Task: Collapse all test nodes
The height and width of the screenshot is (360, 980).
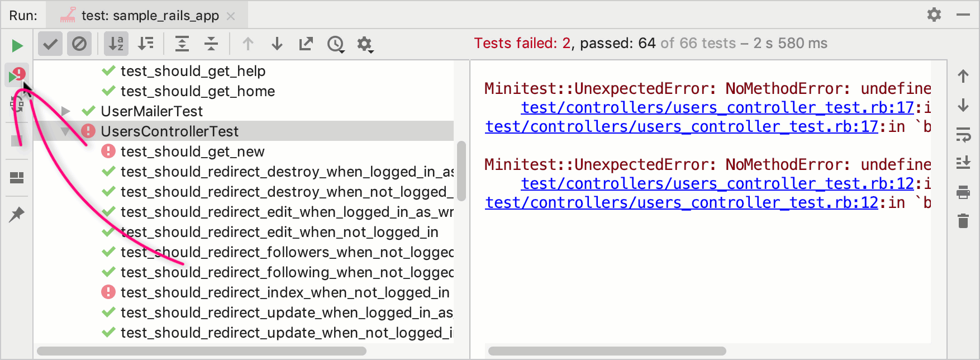Action: (211, 44)
